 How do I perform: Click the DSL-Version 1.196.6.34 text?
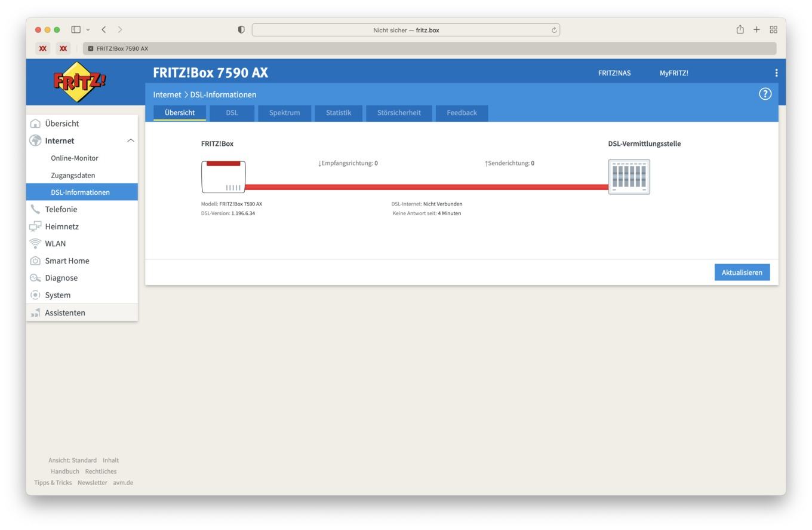[228, 213]
